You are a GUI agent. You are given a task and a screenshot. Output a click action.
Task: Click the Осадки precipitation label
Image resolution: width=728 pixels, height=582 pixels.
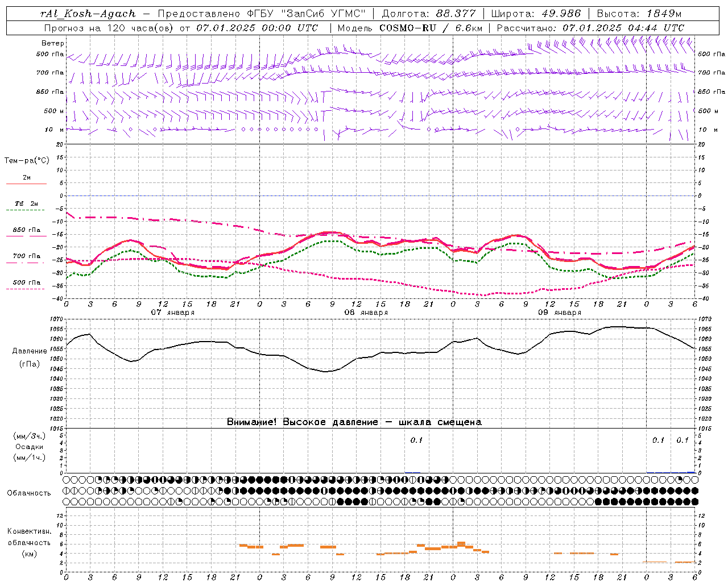pos(29,447)
